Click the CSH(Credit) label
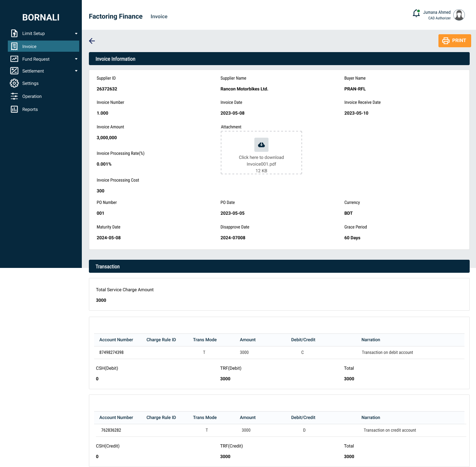 (x=108, y=446)
